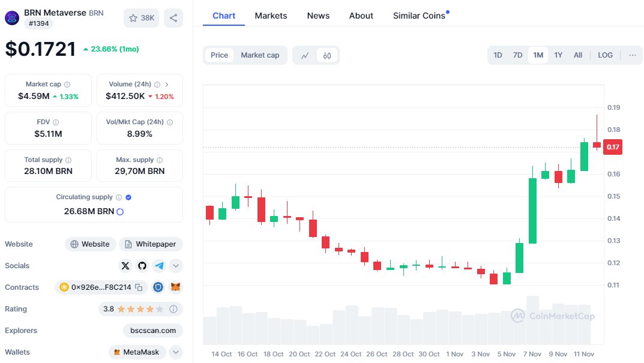
Task: Open FDV info icon
Action: 56,122
